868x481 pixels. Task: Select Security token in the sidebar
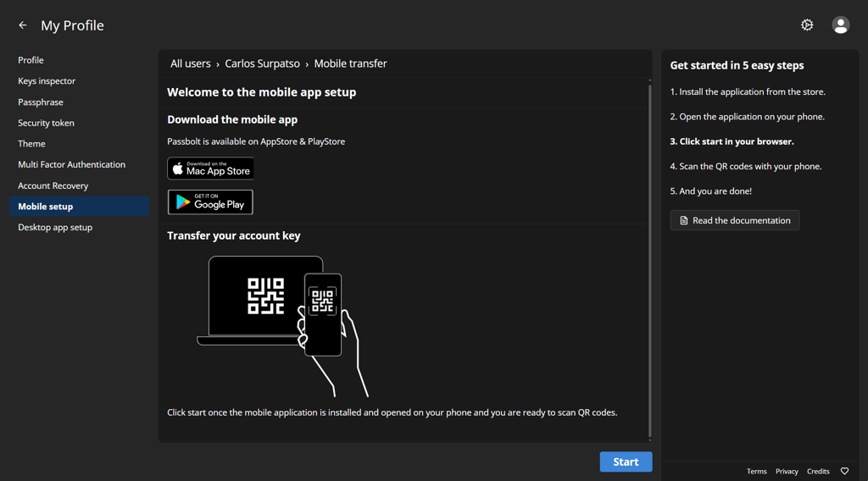coord(79,123)
